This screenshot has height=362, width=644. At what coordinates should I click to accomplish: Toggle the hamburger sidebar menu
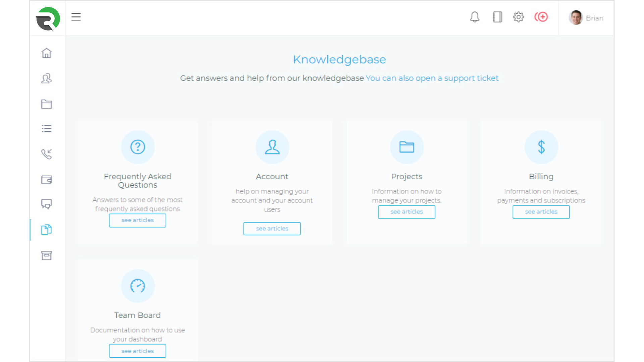pyautogui.click(x=76, y=17)
